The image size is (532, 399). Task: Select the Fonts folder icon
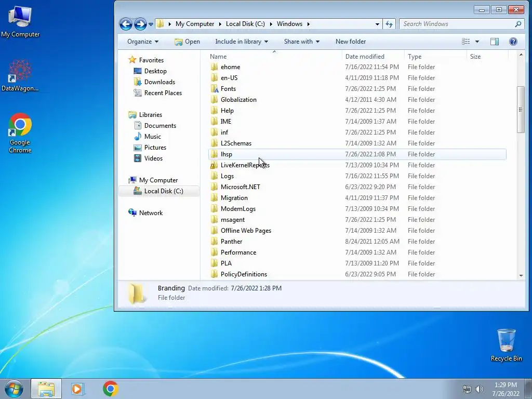pos(214,88)
